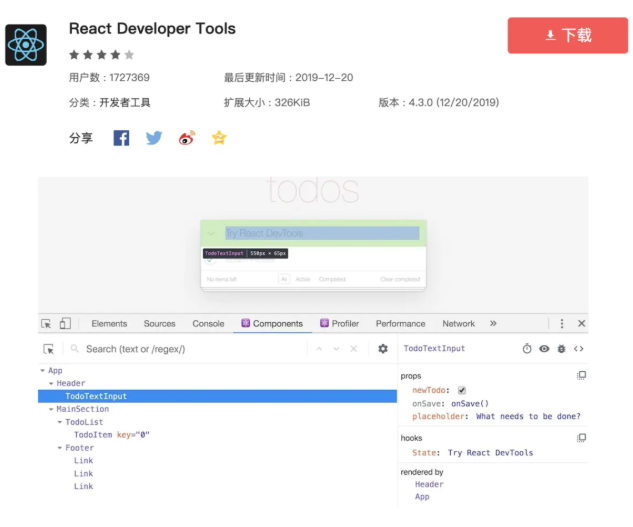Select the All filter in the todo footer
The height and width of the screenshot is (527, 633).
click(284, 279)
